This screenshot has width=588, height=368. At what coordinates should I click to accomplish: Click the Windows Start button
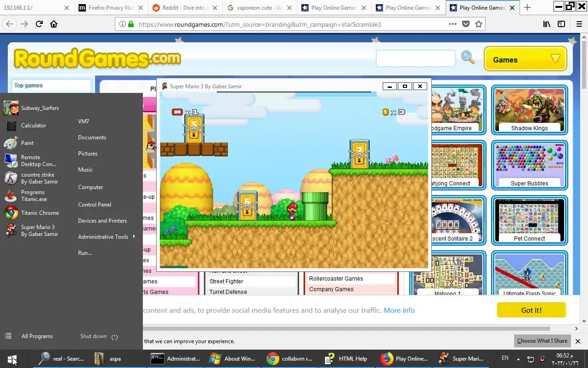coord(12,359)
